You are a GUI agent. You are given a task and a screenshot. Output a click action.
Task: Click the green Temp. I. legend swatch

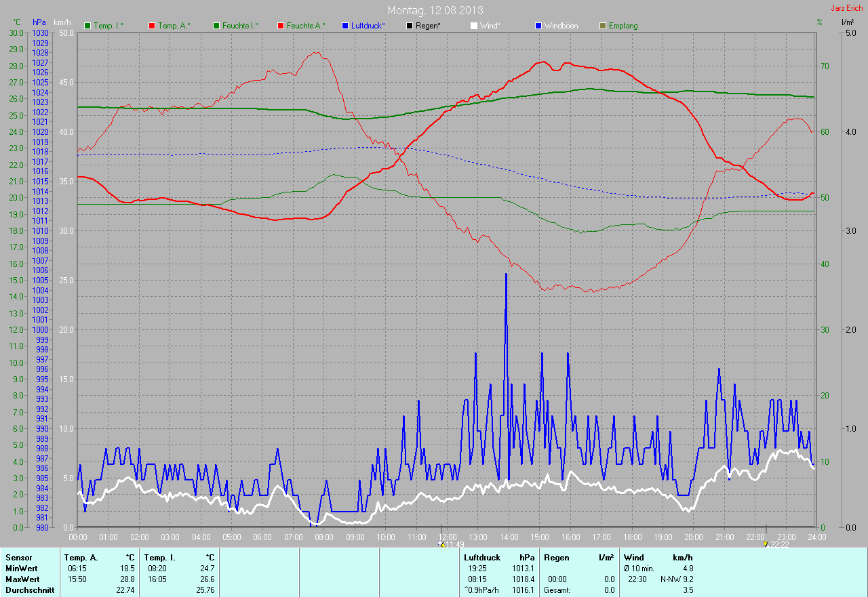click(x=87, y=26)
